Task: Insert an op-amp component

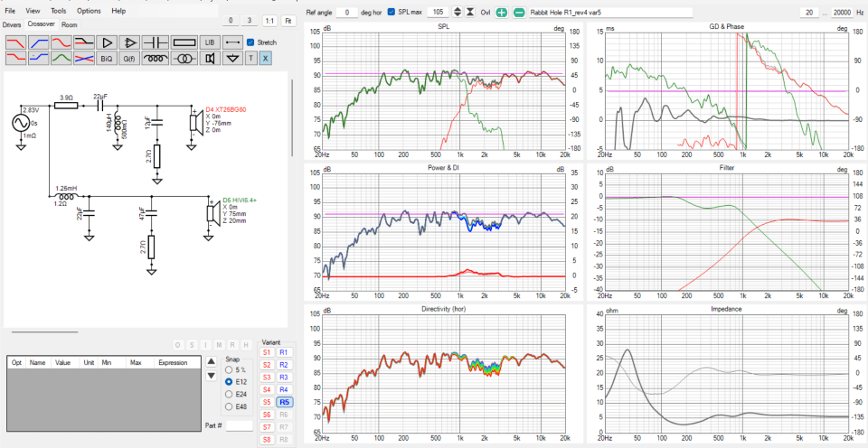Action: 129,42
